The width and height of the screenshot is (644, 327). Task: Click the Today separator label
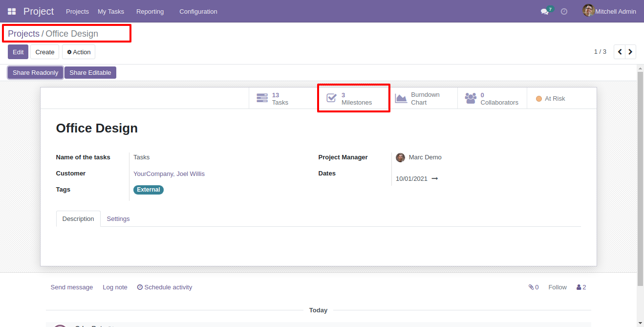pos(318,310)
